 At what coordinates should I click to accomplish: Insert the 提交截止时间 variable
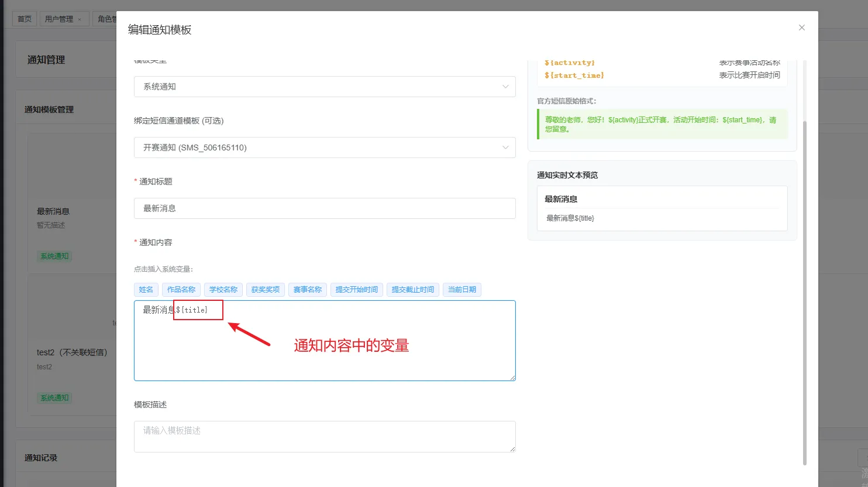point(413,290)
